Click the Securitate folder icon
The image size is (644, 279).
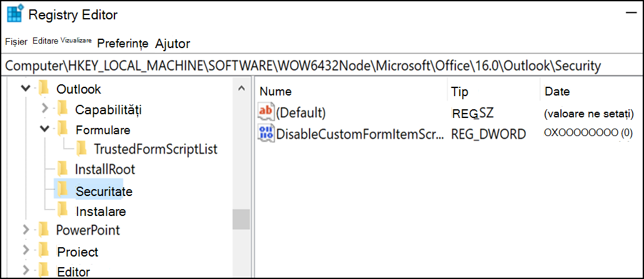(63, 188)
